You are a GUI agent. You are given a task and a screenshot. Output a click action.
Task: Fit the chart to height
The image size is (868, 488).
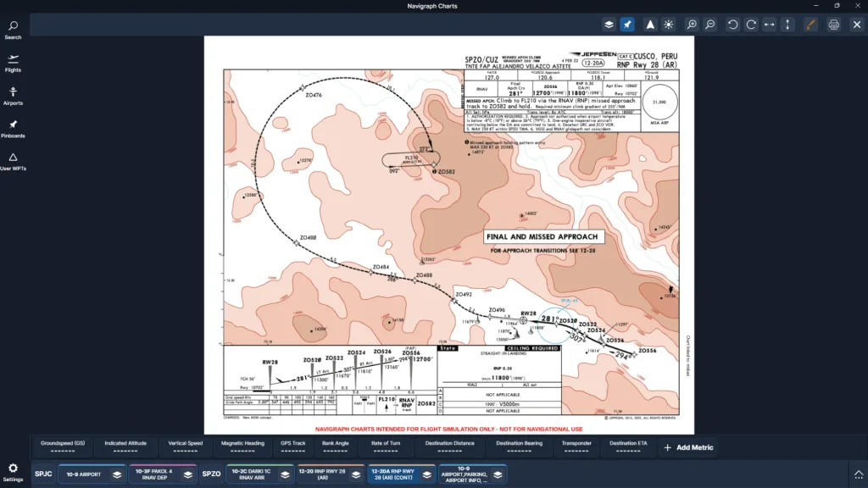[787, 25]
